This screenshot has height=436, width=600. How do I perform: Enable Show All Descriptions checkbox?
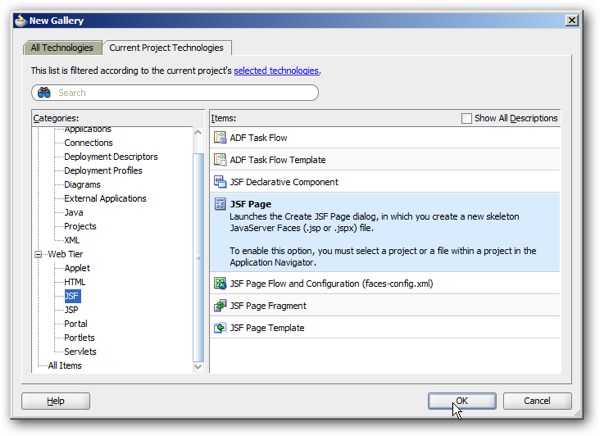coord(466,118)
